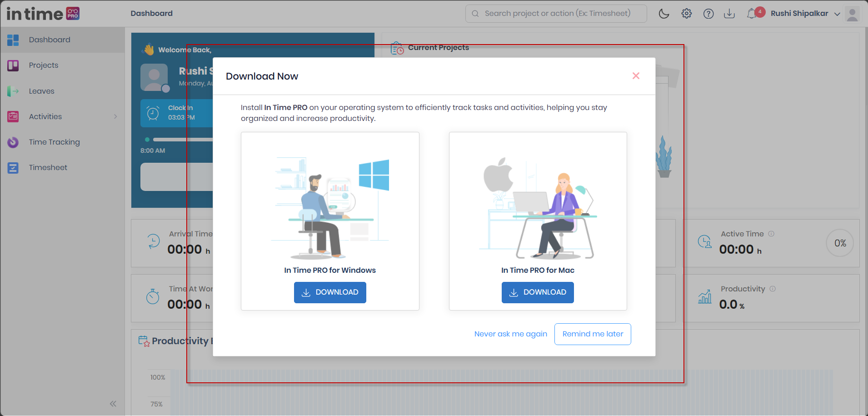Open Projects in the sidebar

pos(63,65)
